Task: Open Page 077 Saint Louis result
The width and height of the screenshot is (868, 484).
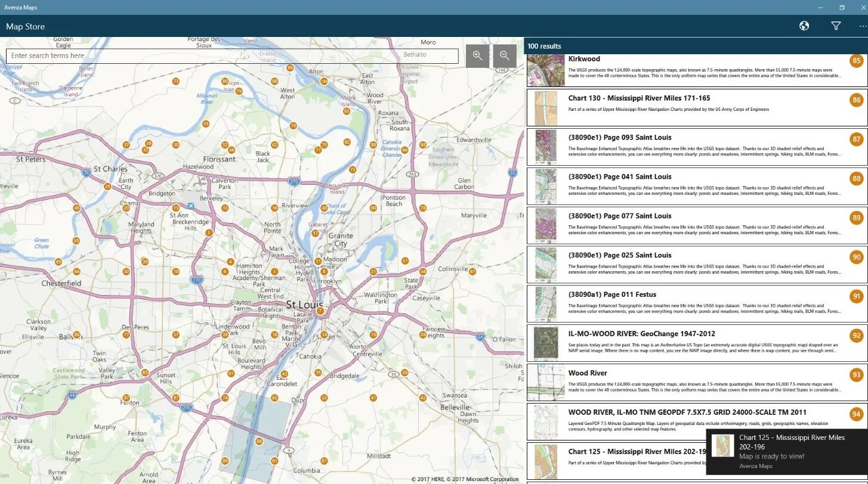Action: tap(696, 225)
